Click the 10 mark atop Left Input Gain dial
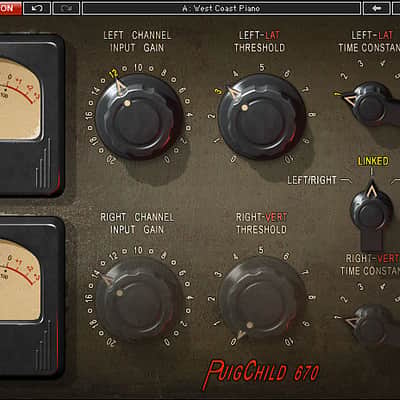The height and width of the screenshot is (400, 400). tap(138, 68)
